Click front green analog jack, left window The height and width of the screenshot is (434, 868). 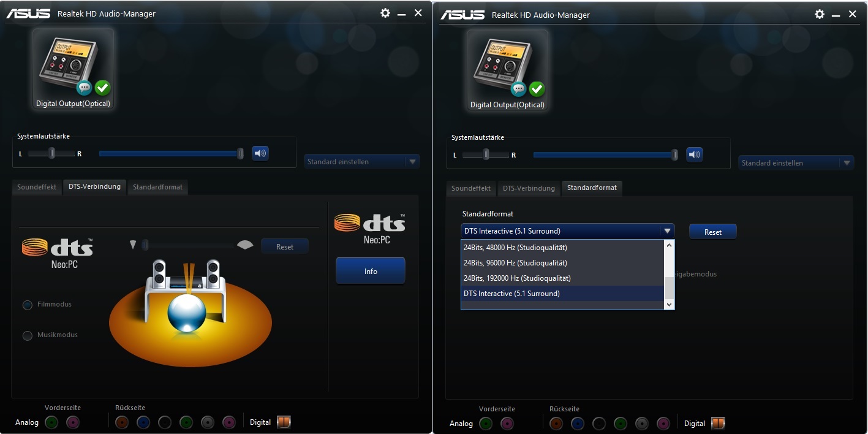coord(52,422)
